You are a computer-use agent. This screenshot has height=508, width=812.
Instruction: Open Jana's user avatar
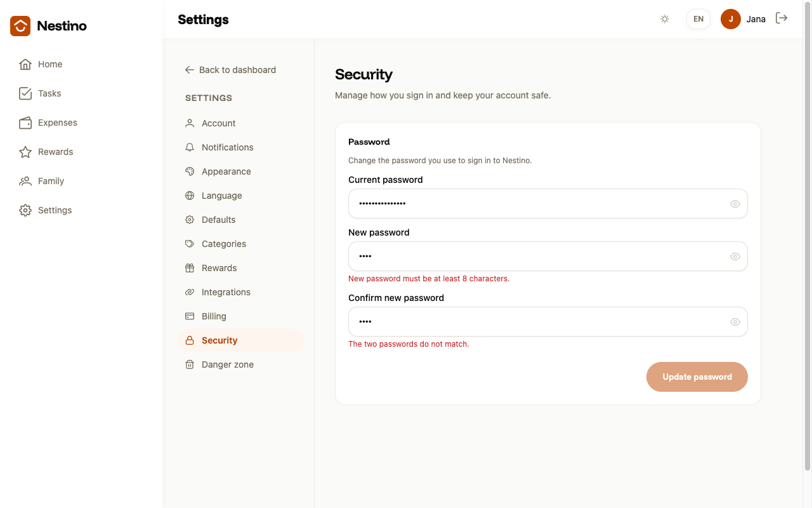731,19
